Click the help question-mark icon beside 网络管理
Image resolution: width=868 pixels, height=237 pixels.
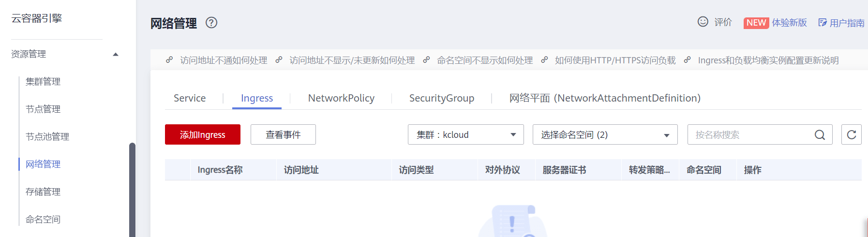click(211, 23)
